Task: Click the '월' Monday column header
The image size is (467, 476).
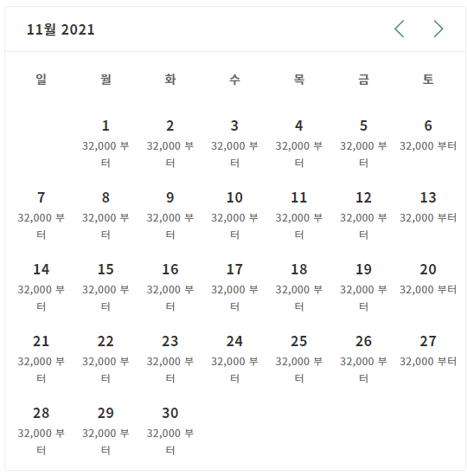Action: coord(106,80)
